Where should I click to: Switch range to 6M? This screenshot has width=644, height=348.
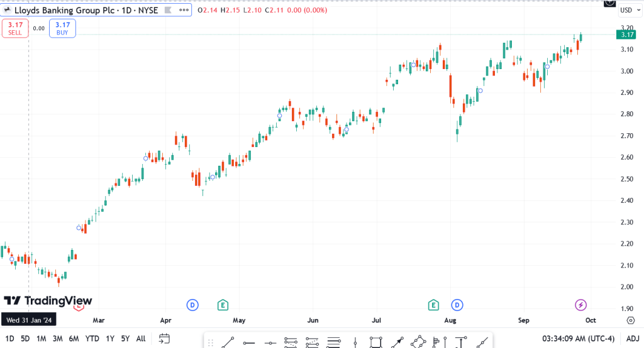coord(74,339)
